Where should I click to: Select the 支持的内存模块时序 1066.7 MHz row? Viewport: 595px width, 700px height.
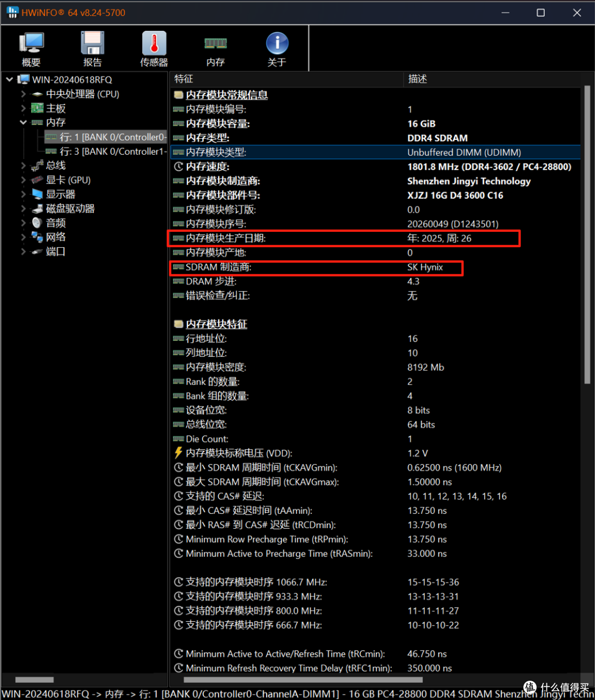[x=375, y=582]
